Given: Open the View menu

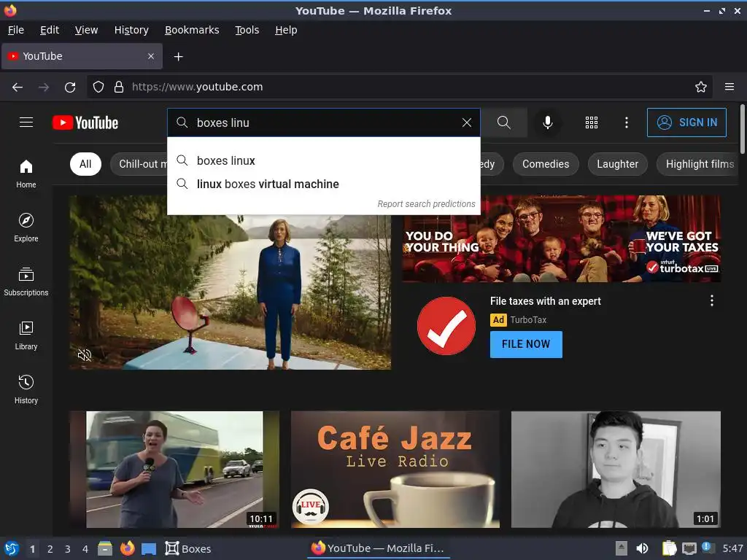Looking at the screenshot, I should pyautogui.click(x=86, y=30).
